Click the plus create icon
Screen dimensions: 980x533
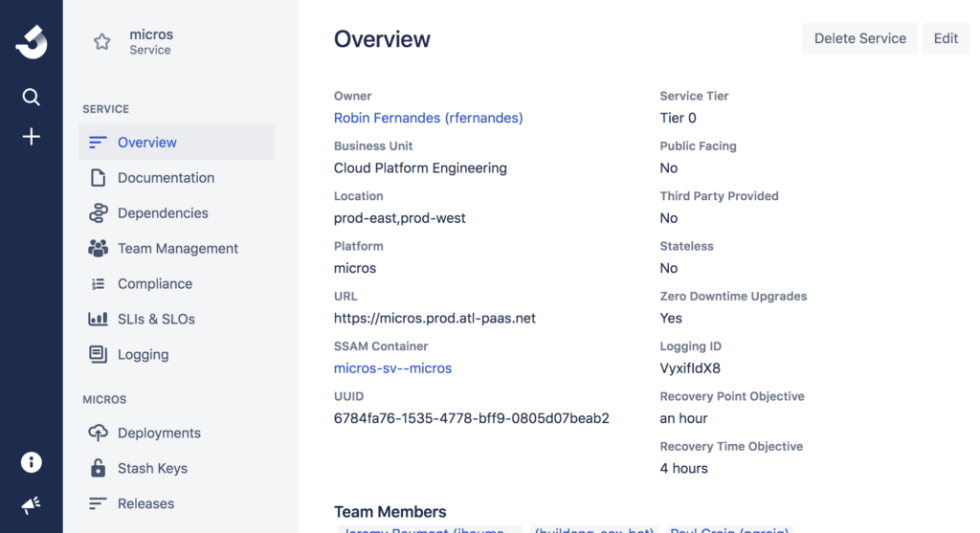(x=32, y=137)
